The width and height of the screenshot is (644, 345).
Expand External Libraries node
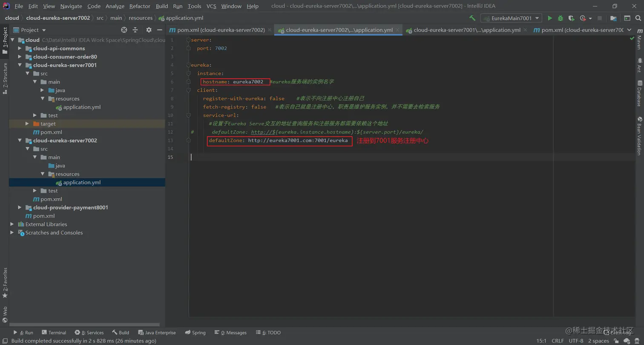[x=12, y=224]
